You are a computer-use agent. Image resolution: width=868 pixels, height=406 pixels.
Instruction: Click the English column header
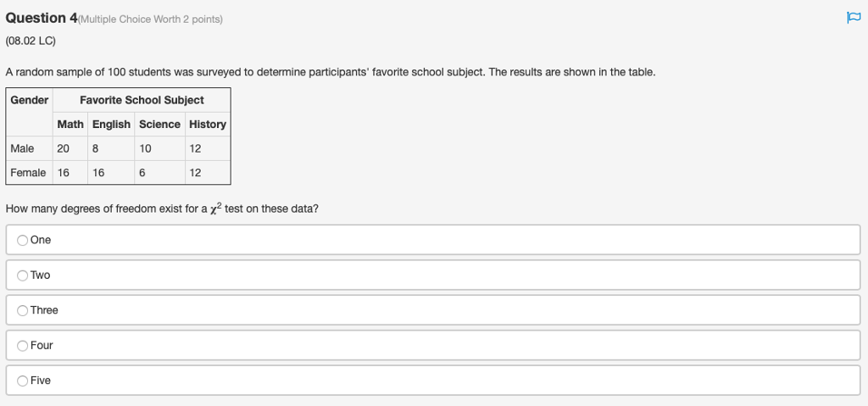[111, 124]
